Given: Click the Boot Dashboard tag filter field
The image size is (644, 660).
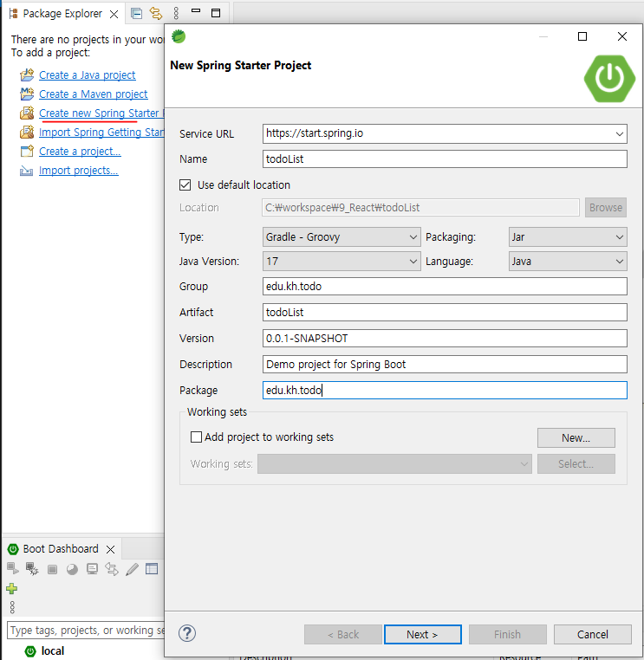Looking at the screenshot, I should pyautogui.click(x=86, y=630).
